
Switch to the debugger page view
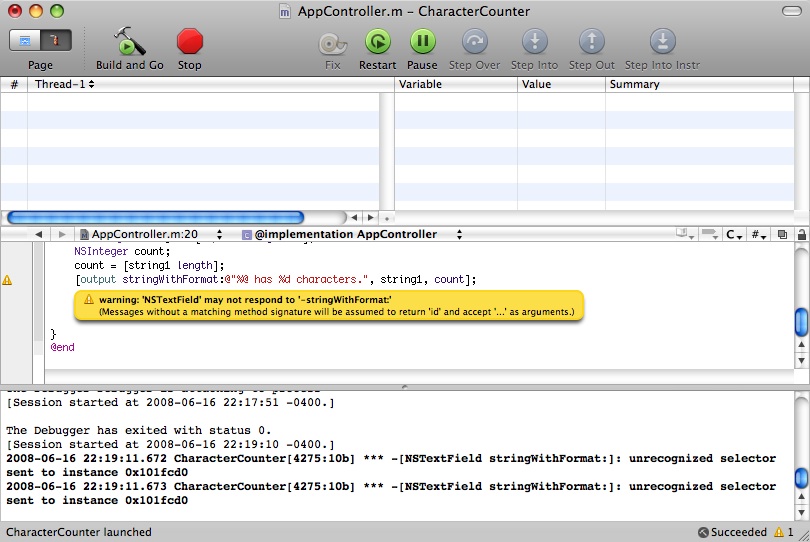point(56,40)
